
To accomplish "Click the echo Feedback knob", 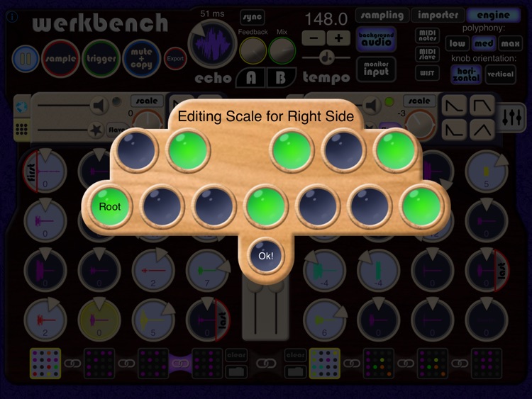I will 253,50.
